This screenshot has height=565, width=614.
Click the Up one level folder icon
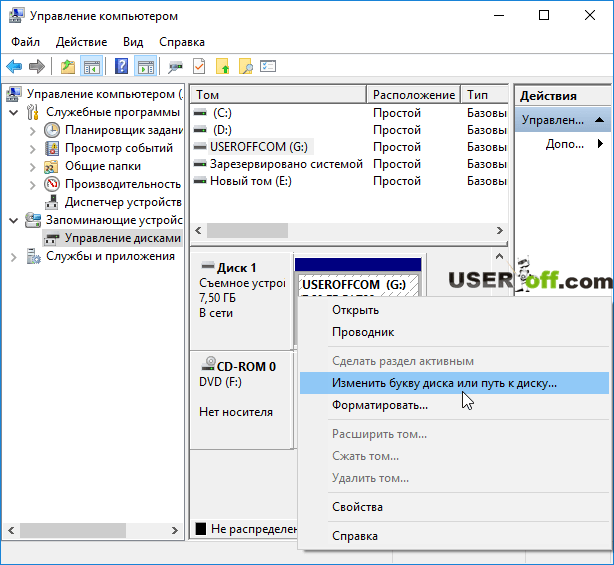point(68,66)
